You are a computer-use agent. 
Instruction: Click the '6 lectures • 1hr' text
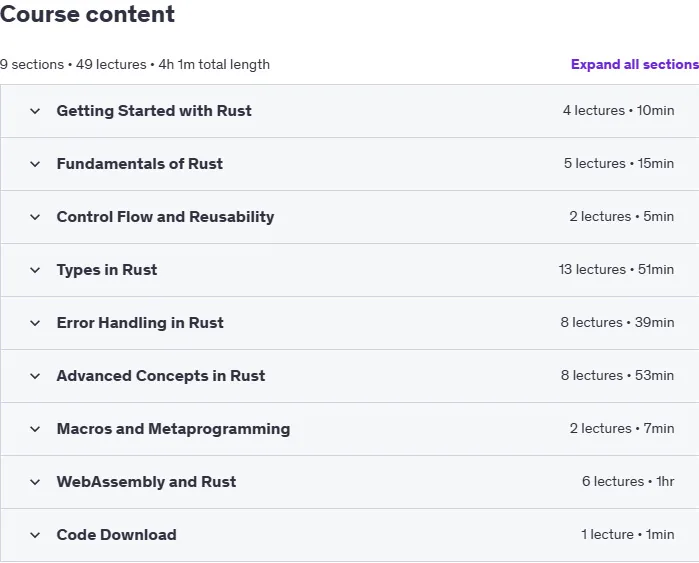point(628,481)
